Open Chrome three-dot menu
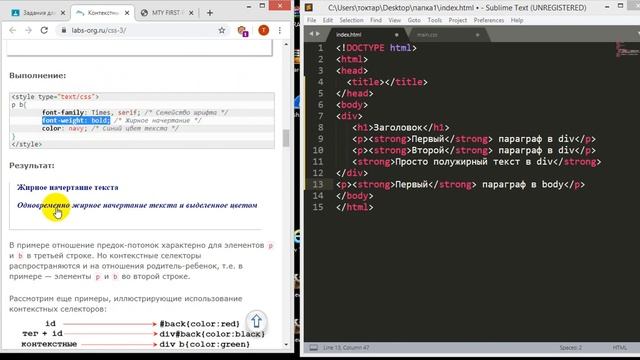This screenshot has width=640, height=360. click(x=280, y=30)
